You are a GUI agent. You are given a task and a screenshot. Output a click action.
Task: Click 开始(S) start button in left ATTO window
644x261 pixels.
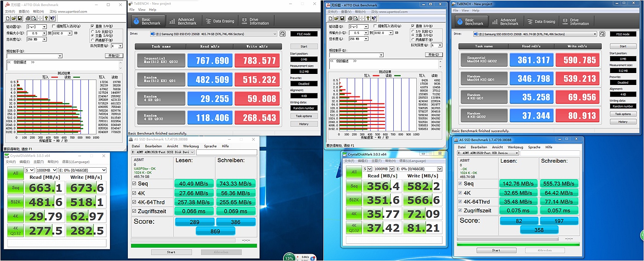(114, 56)
